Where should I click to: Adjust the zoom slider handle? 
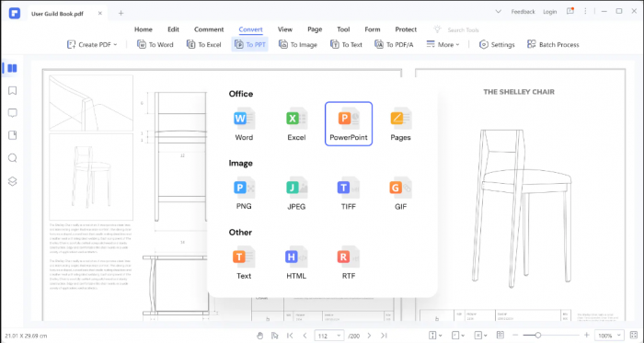click(x=537, y=336)
